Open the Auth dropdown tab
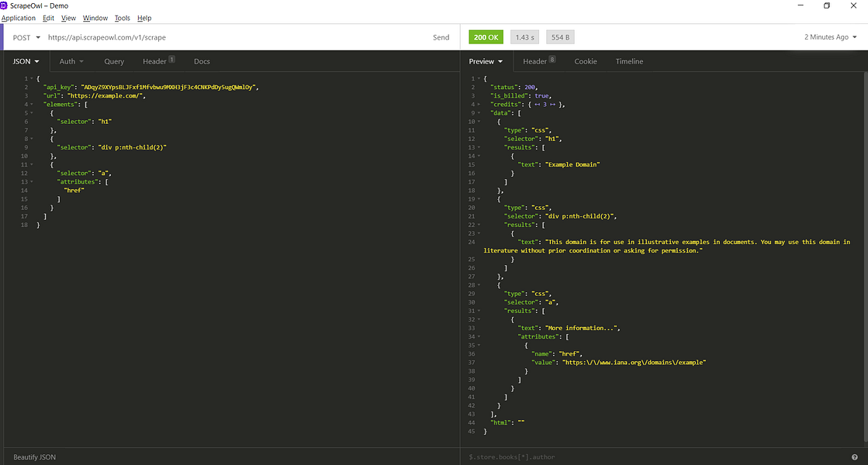This screenshot has height=465, width=868. [71, 61]
